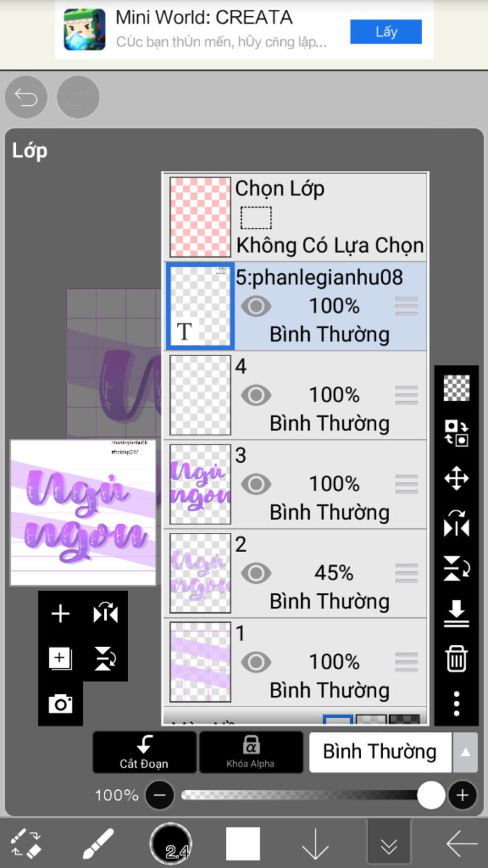
Task: Select the brush tool in bottom bar
Action: pyautogui.click(x=98, y=843)
